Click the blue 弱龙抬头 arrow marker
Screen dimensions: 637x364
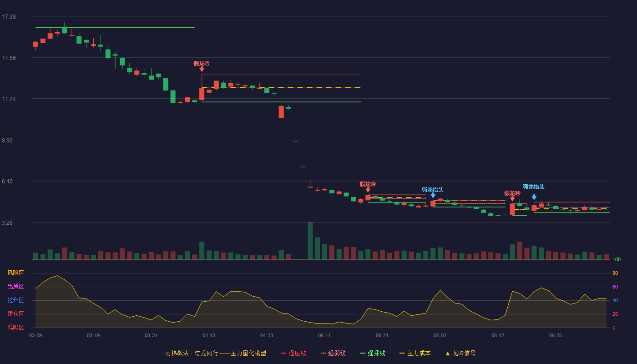(433, 195)
